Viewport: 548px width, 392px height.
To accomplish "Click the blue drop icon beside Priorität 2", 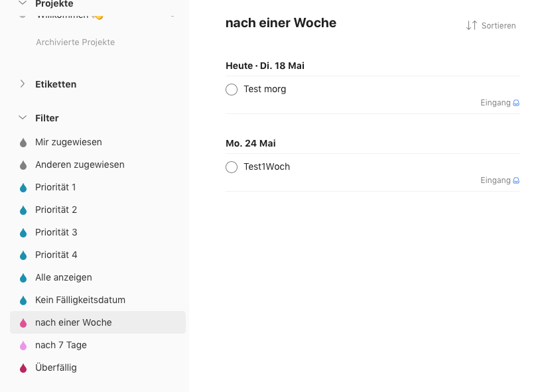I will click(x=23, y=210).
